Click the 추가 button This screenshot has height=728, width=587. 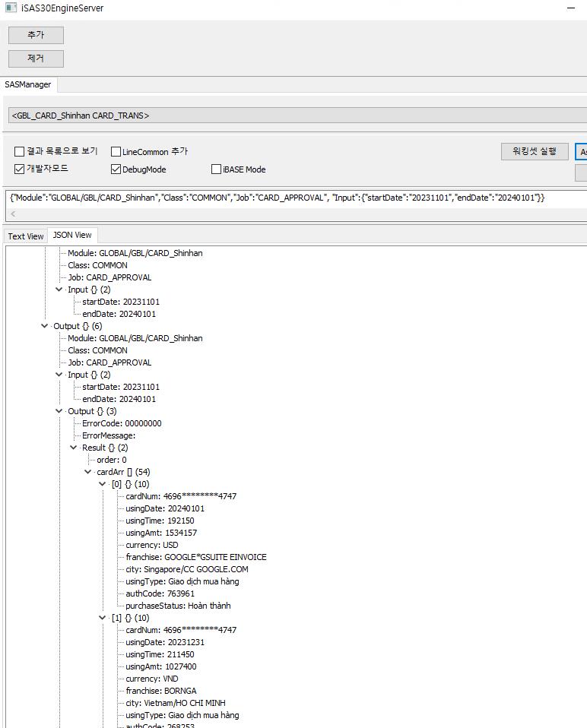(x=36, y=35)
